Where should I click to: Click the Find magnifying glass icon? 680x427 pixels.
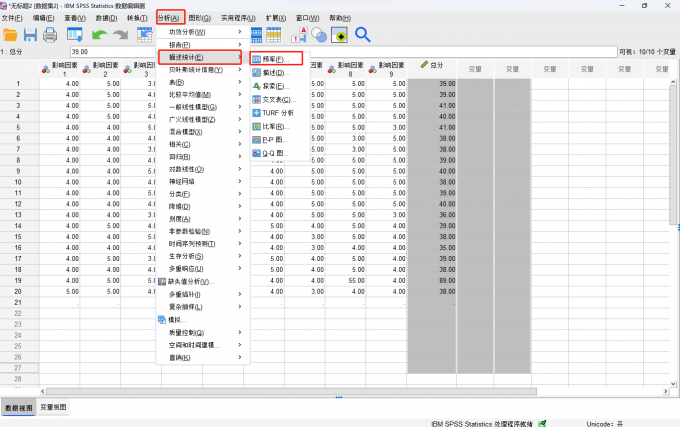click(363, 35)
